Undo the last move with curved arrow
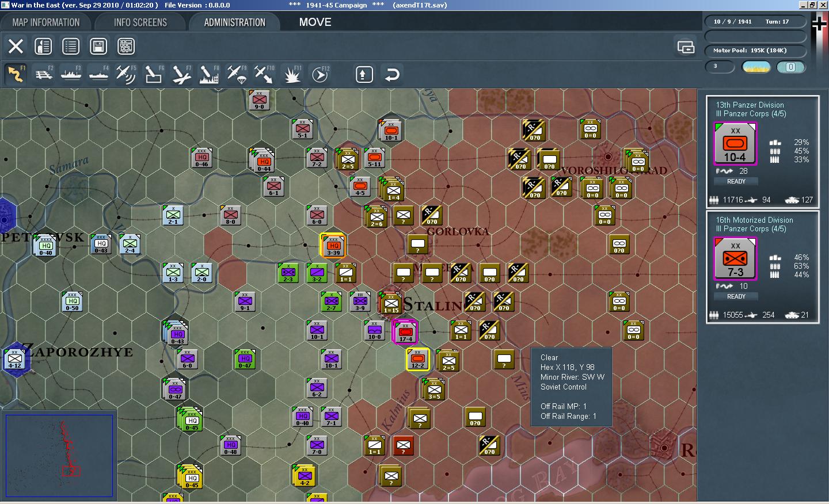This screenshot has width=829, height=504. pyautogui.click(x=392, y=74)
